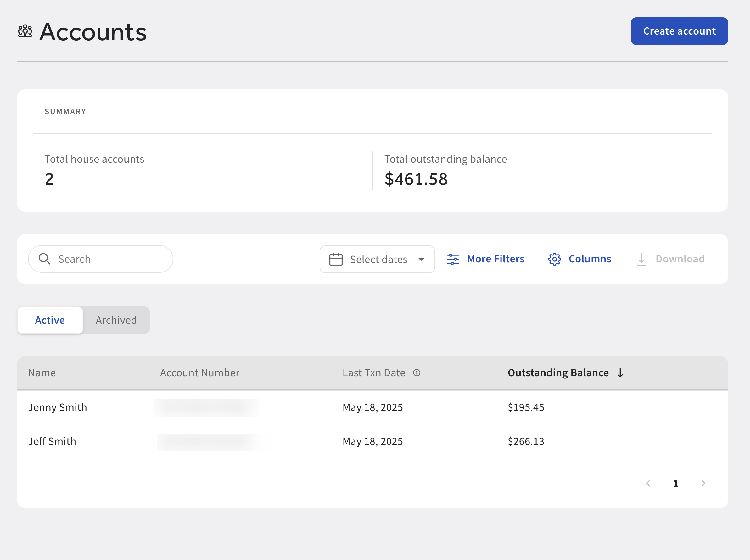Screen dimensions: 750x560
Task: Click Jeff Smith's blurred account number
Action: (208, 442)
